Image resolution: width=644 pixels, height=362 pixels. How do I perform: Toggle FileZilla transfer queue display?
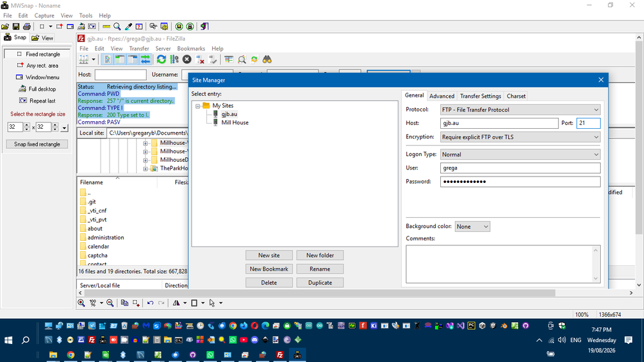(146, 59)
